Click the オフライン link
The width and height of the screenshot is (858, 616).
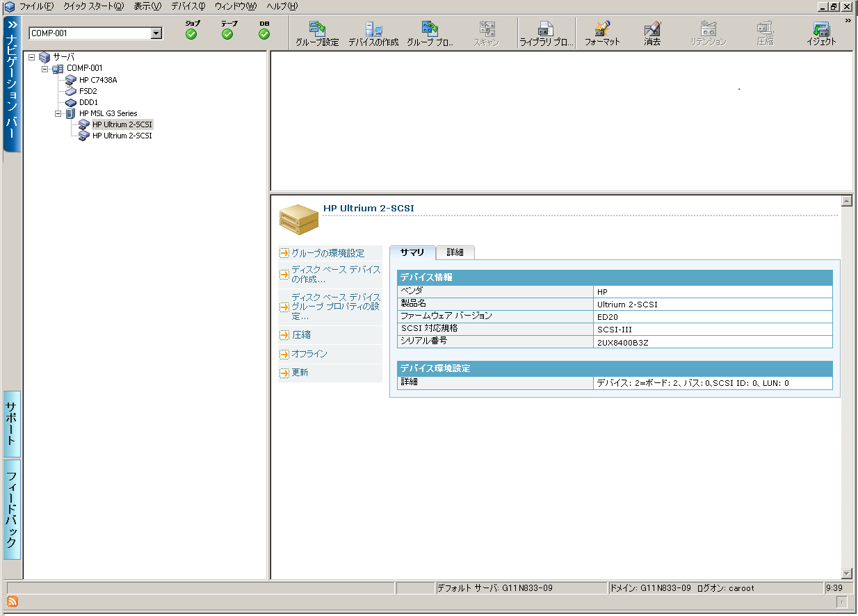click(x=309, y=354)
